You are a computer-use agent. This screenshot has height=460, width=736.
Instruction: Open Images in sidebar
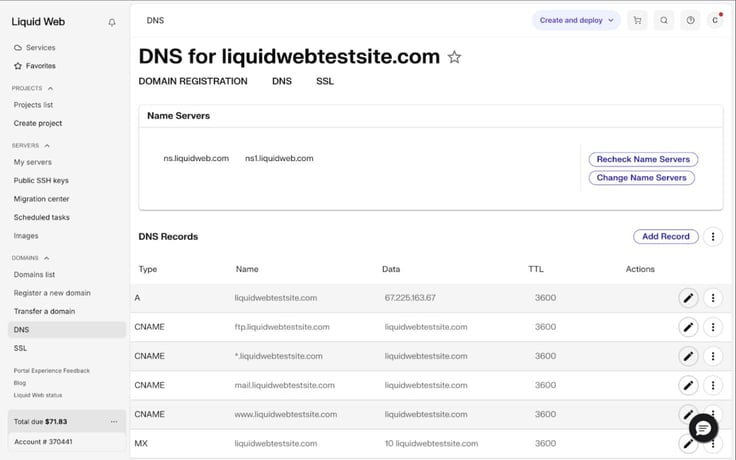point(26,236)
